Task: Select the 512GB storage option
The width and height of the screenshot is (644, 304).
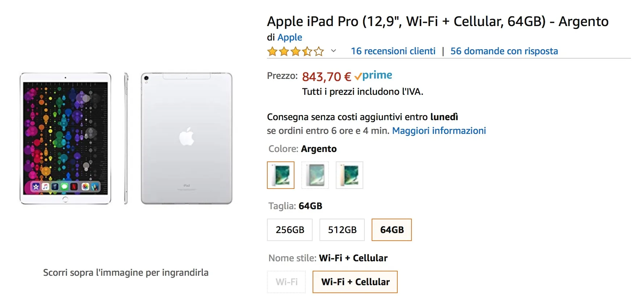Action: (342, 229)
